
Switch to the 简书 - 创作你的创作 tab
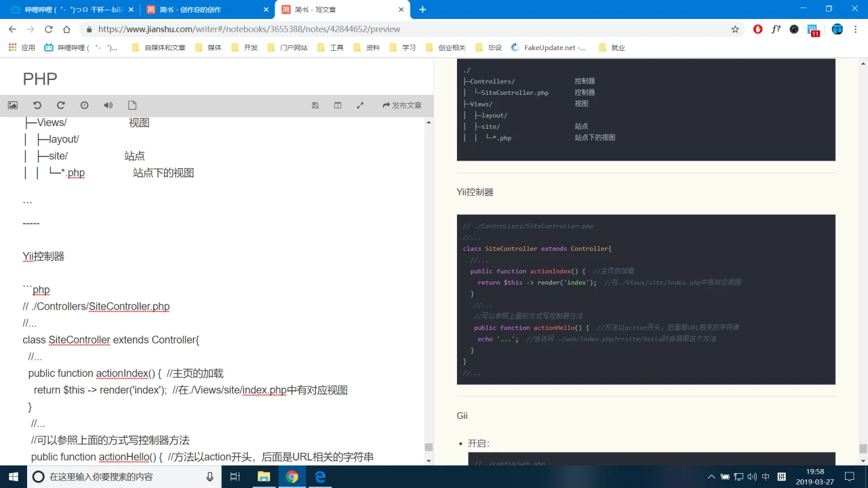[206, 9]
